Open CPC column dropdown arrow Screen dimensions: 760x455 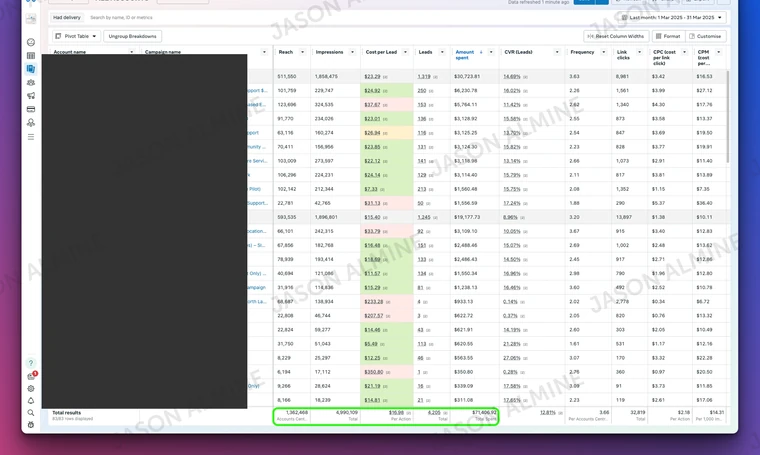point(684,52)
